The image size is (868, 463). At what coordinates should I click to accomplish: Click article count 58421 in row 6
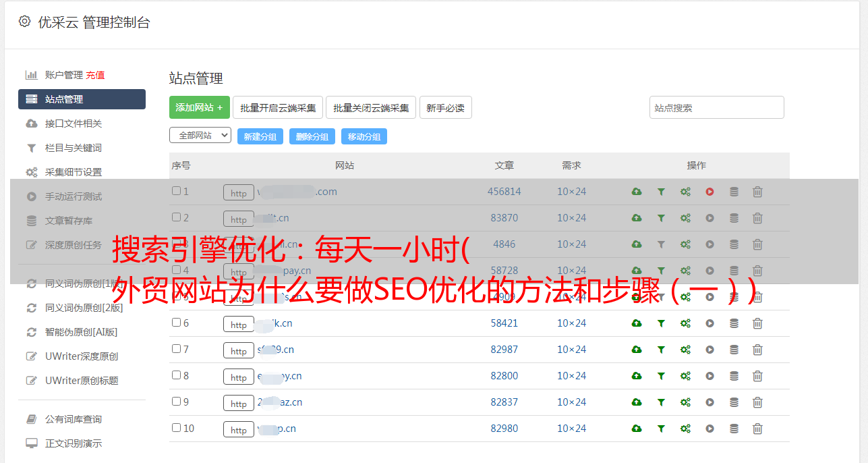(504, 323)
